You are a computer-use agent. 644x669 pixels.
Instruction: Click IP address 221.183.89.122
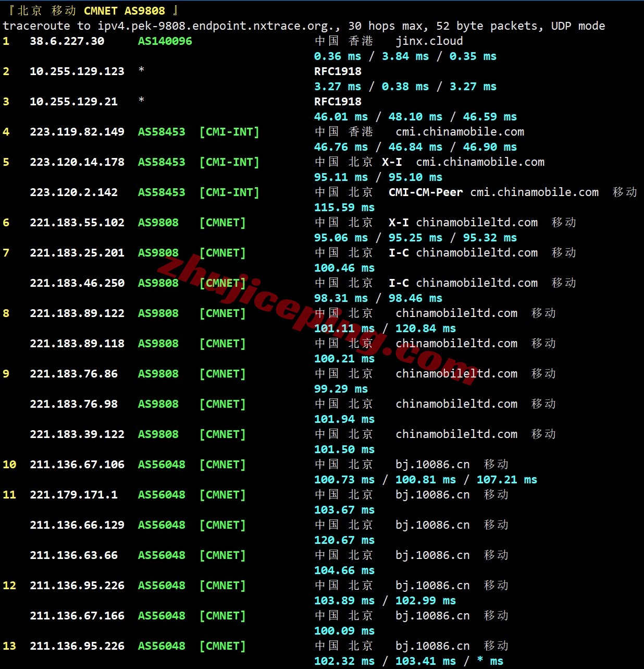(77, 313)
